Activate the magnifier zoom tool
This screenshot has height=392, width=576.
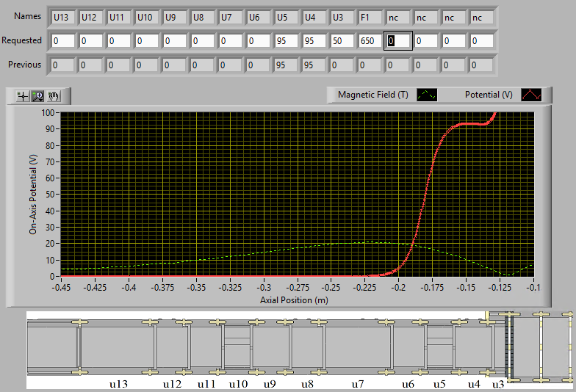pyautogui.click(x=38, y=95)
